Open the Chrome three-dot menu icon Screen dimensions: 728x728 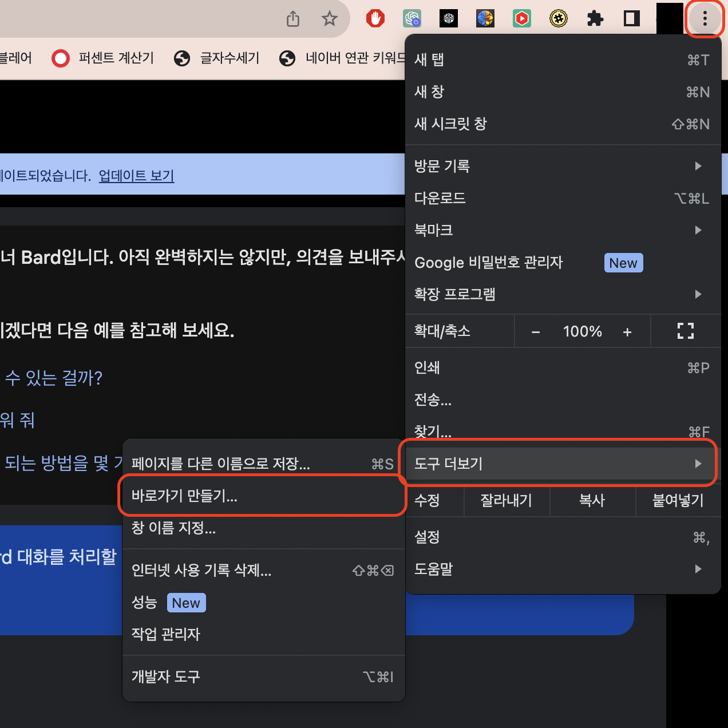pyautogui.click(x=705, y=18)
